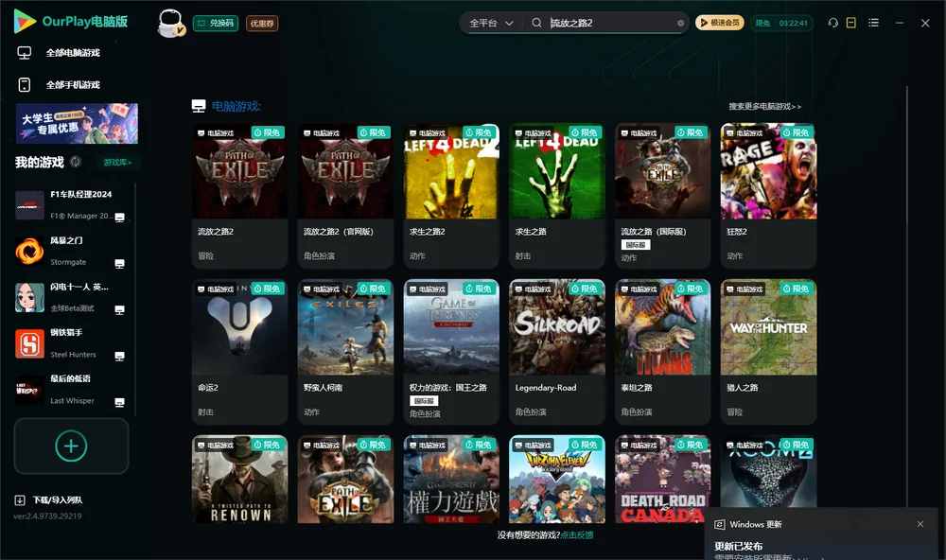Click the yellow mini-window mode icon
Image resolution: width=946 pixels, height=560 pixels.
[x=851, y=23]
